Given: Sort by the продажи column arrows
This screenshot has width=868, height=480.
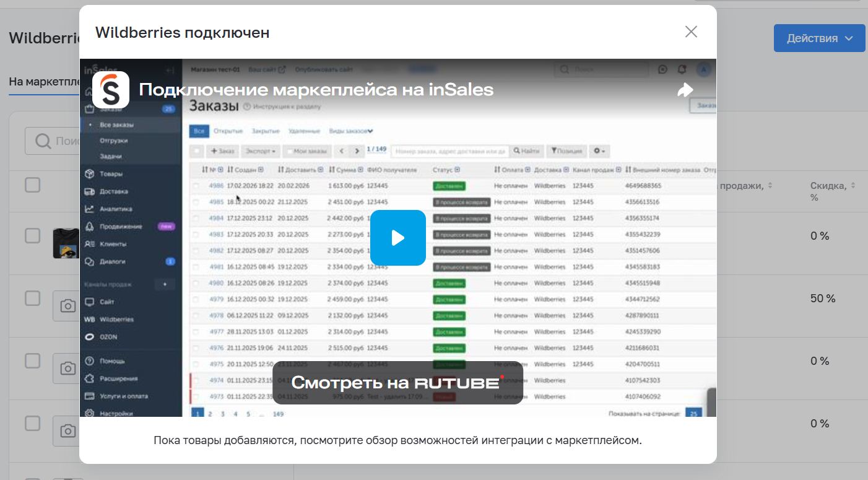Looking at the screenshot, I should 770,186.
